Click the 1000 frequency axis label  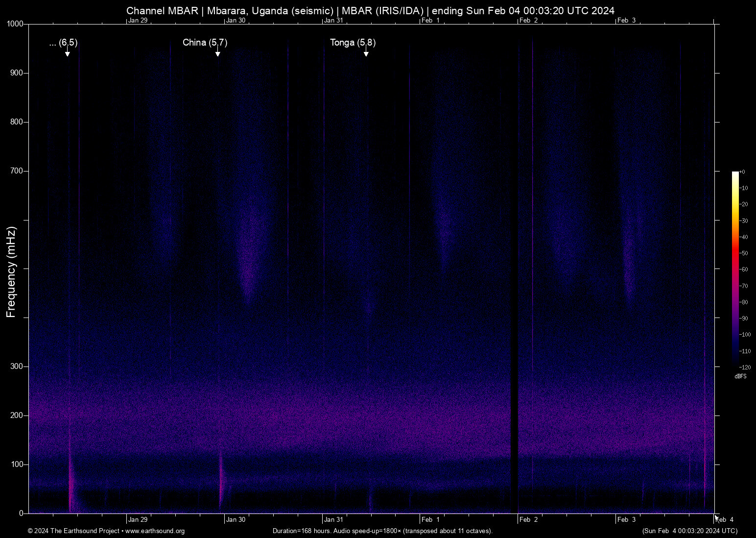(15, 24)
